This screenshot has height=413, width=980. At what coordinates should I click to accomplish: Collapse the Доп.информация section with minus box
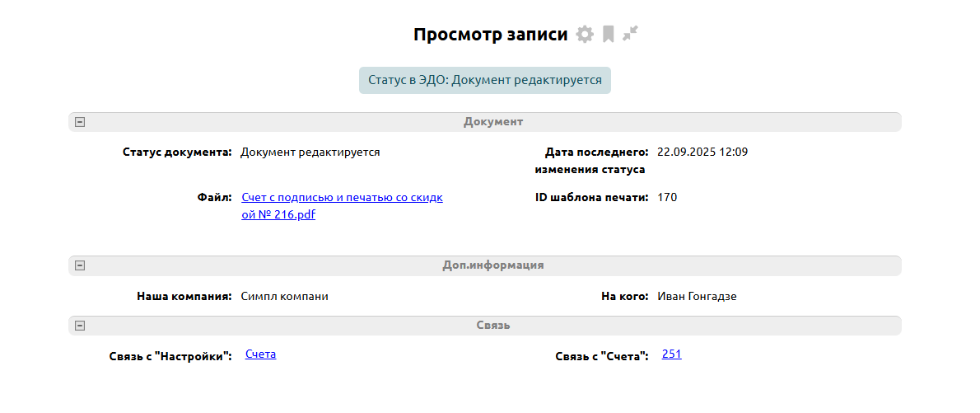[x=80, y=265]
